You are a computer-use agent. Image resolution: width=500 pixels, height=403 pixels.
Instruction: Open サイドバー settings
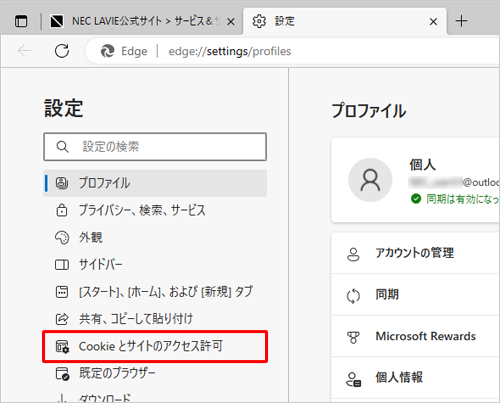155,265
